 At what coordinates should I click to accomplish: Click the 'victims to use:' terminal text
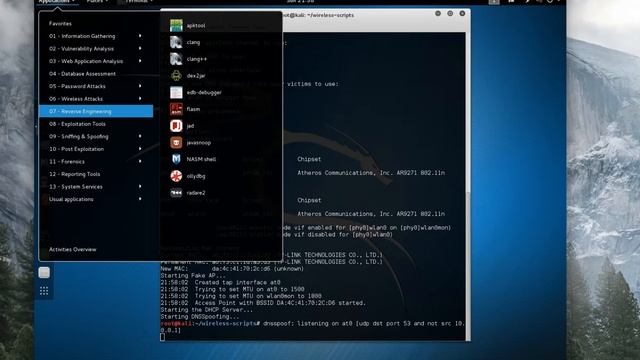313,84
